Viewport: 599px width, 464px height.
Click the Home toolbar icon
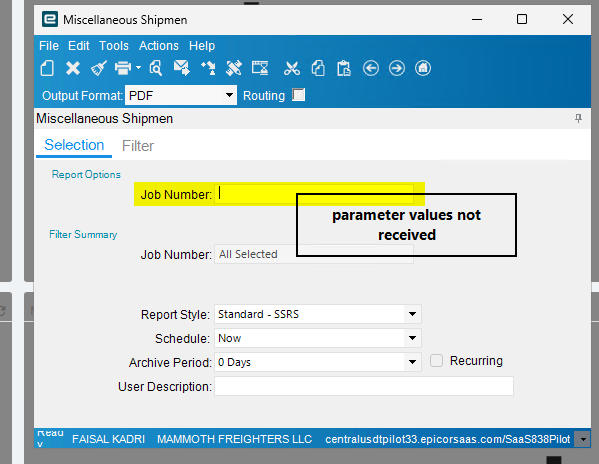coord(423,69)
